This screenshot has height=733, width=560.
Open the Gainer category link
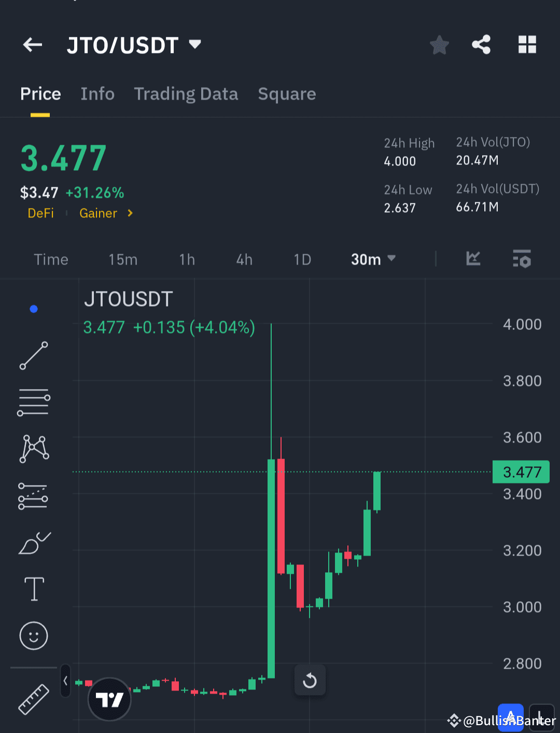coord(98,213)
